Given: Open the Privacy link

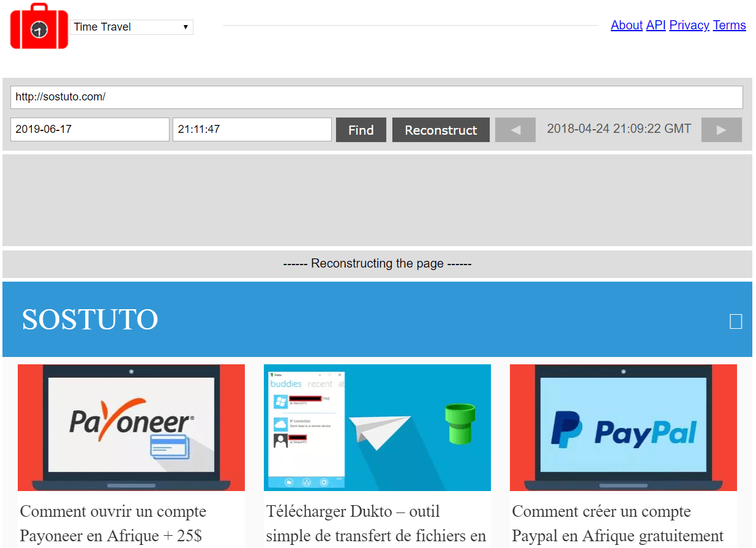Looking at the screenshot, I should 689,25.
